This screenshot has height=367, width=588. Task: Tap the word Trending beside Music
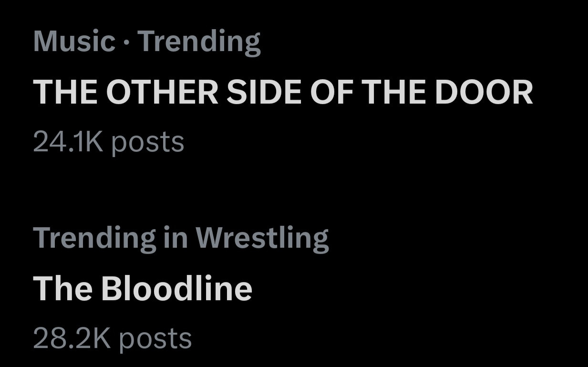click(x=199, y=42)
